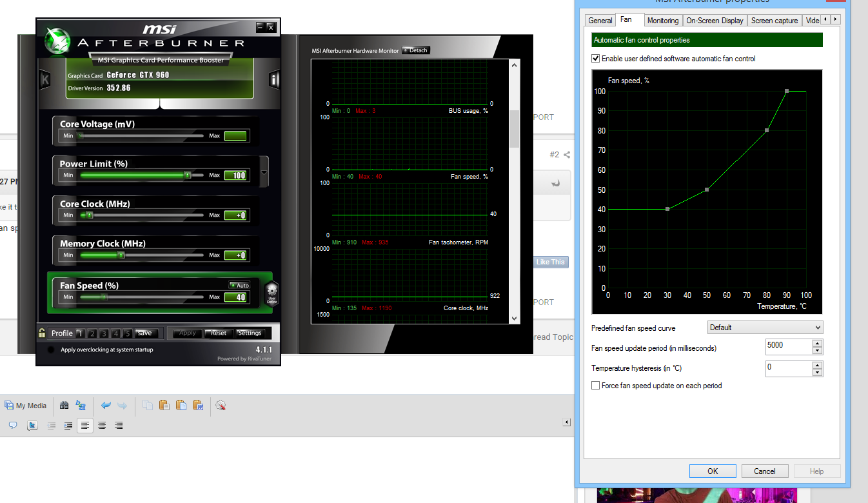Decrease temperature hysteresis with down arrow
This screenshot has width=868, height=503.
818,373
